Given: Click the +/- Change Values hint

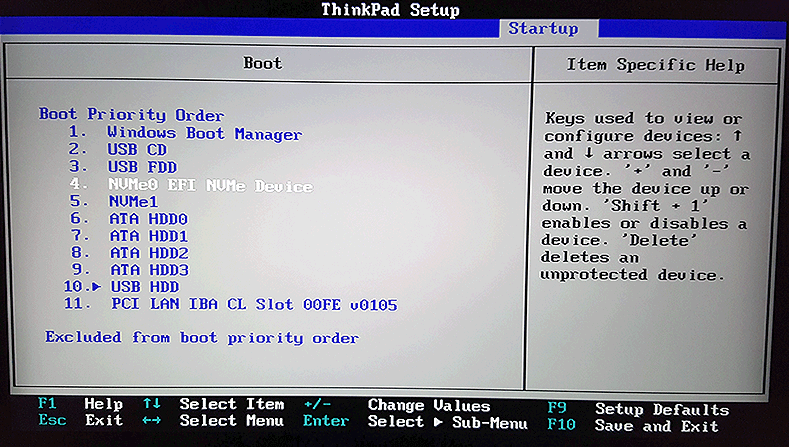Looking at the screenshot, I should pos(397,405).
